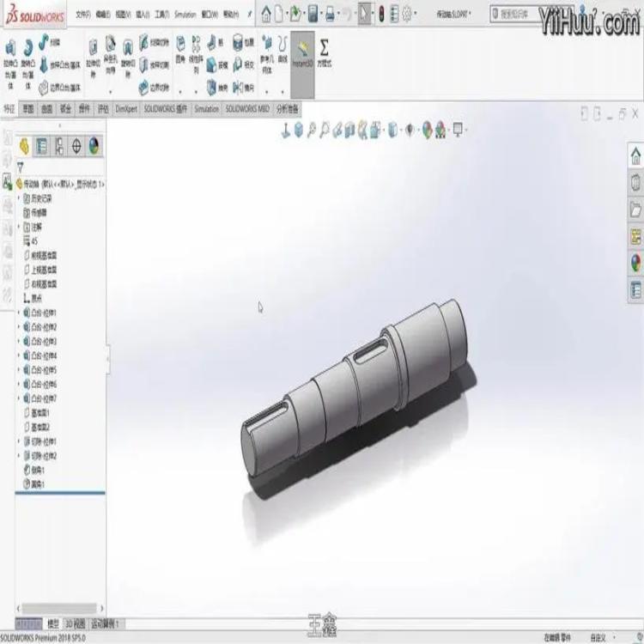Select the Mirror (镜向) tool
The height and width of the screenshot is (644, 644).
click(243, 88)
